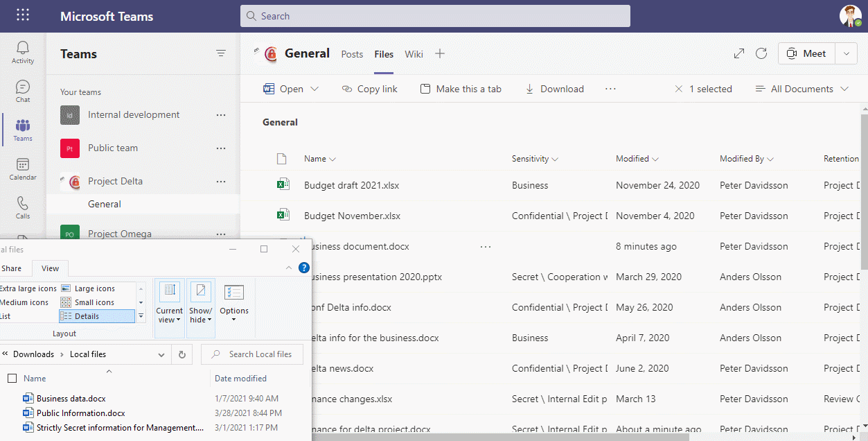Open the Share tab in File Explorer
The image size is (868, 441).
[12, 268]
